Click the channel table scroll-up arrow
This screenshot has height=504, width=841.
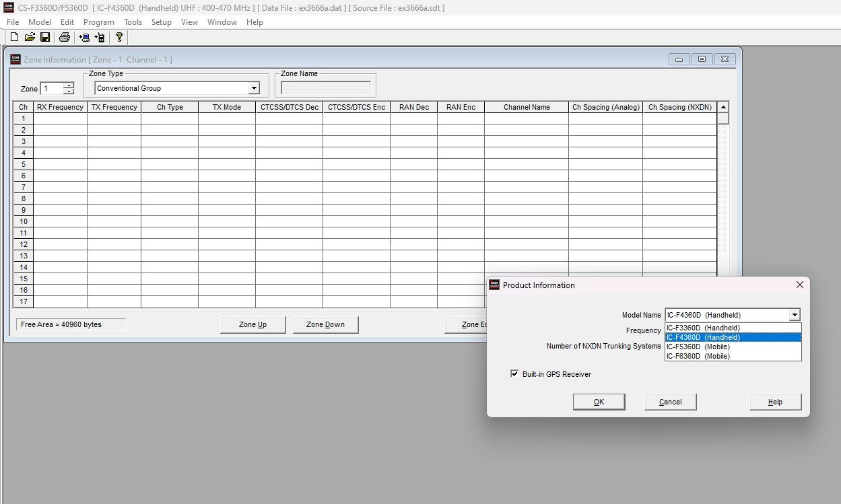(x=723, y=107)
